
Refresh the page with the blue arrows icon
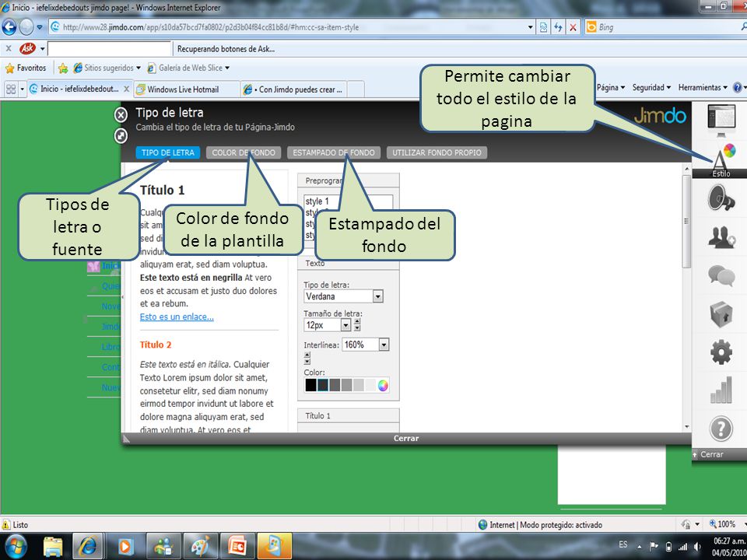coord(558,27)
